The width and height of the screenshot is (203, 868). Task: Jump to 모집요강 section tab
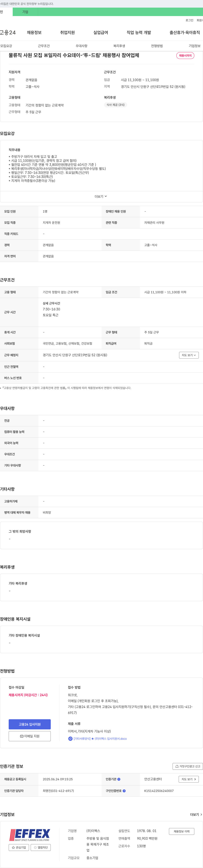pos(6,46)
